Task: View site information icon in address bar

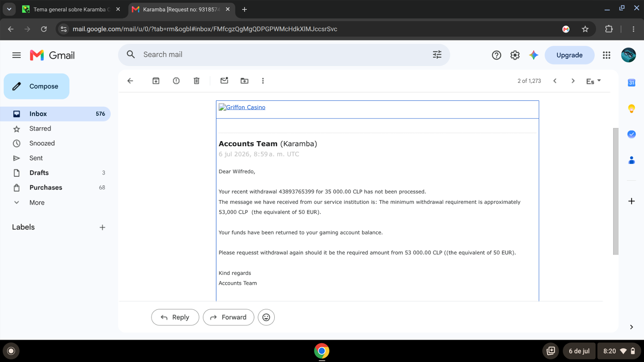Action: (64, 29)
